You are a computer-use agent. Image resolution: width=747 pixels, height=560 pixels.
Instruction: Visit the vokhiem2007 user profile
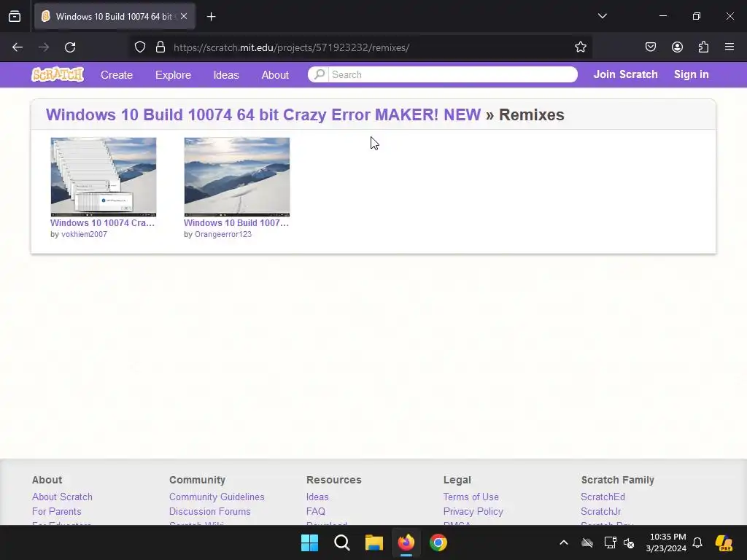[x=85, y=234]
